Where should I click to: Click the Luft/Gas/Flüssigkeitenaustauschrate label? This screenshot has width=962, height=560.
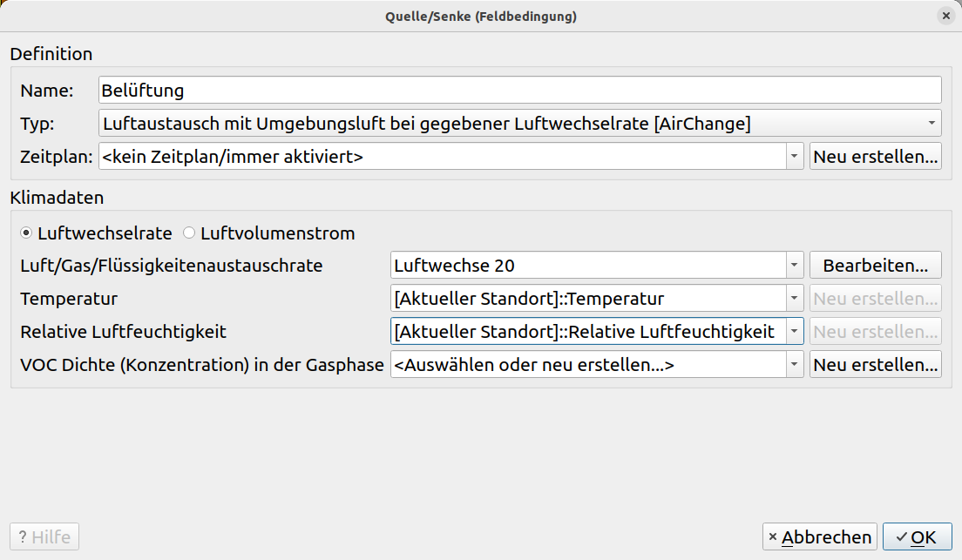coord(172,266)
